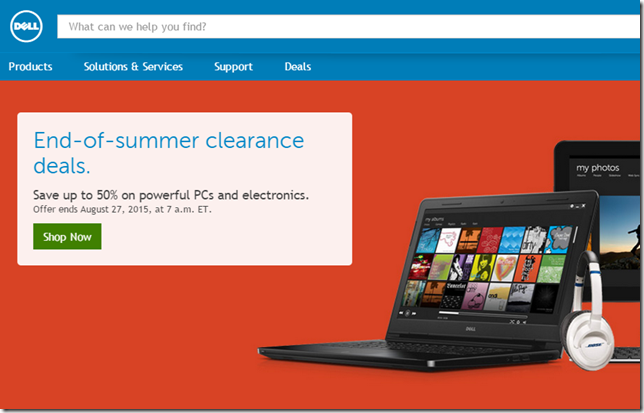
Task: Open the Deals menu item
Action: click(298, 67)
